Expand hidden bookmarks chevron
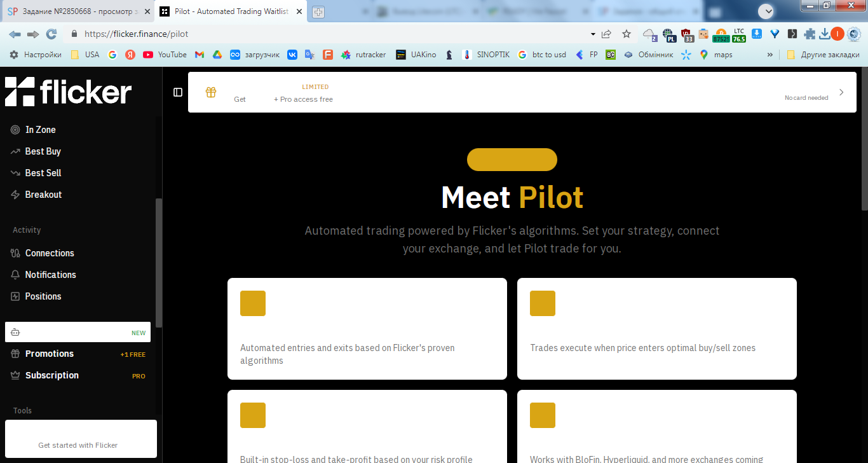Image resolution: width=868 pixels, height=463 pixels. (x=770, y=55)
